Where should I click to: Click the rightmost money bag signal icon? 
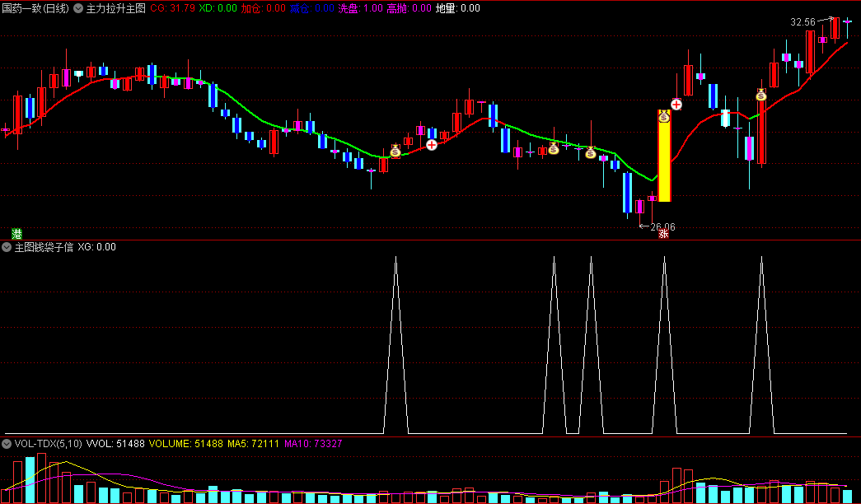tap(760, 95)
